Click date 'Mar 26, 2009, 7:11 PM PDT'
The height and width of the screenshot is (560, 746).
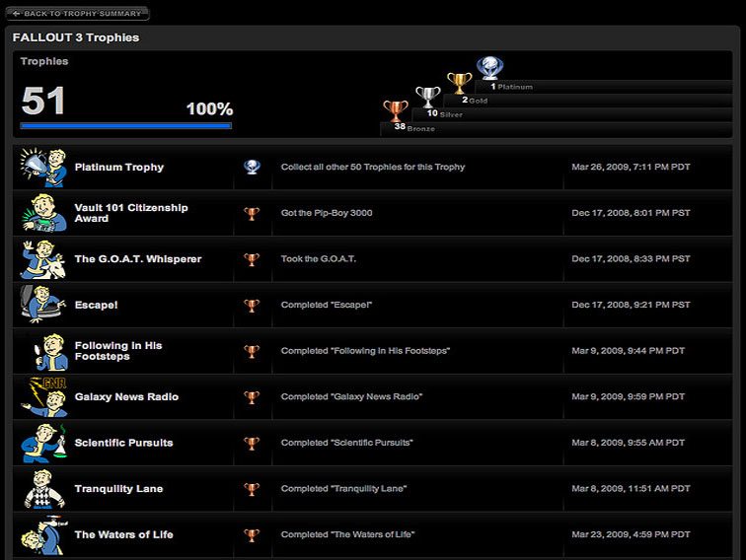pos(631,167)
